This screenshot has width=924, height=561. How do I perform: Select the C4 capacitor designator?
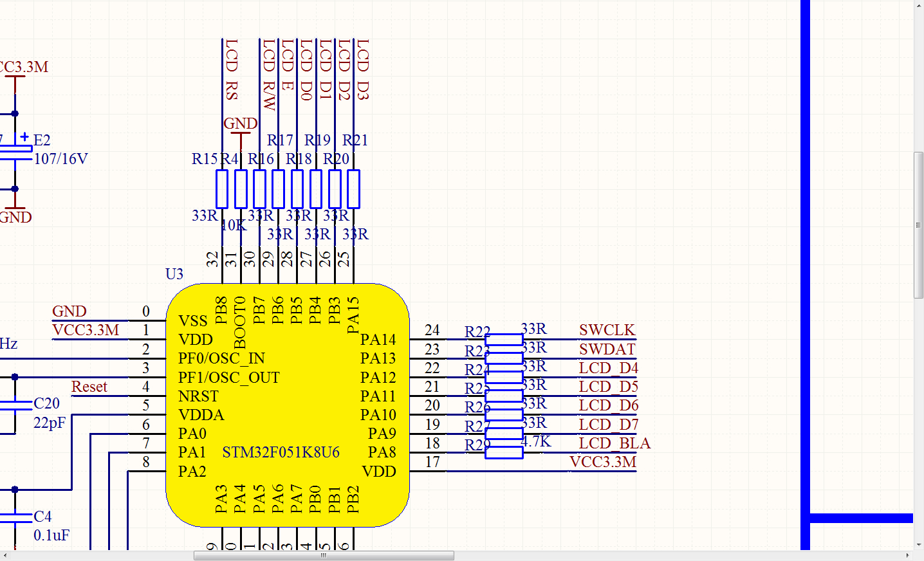pyautogui.click(x=42, y=517)
